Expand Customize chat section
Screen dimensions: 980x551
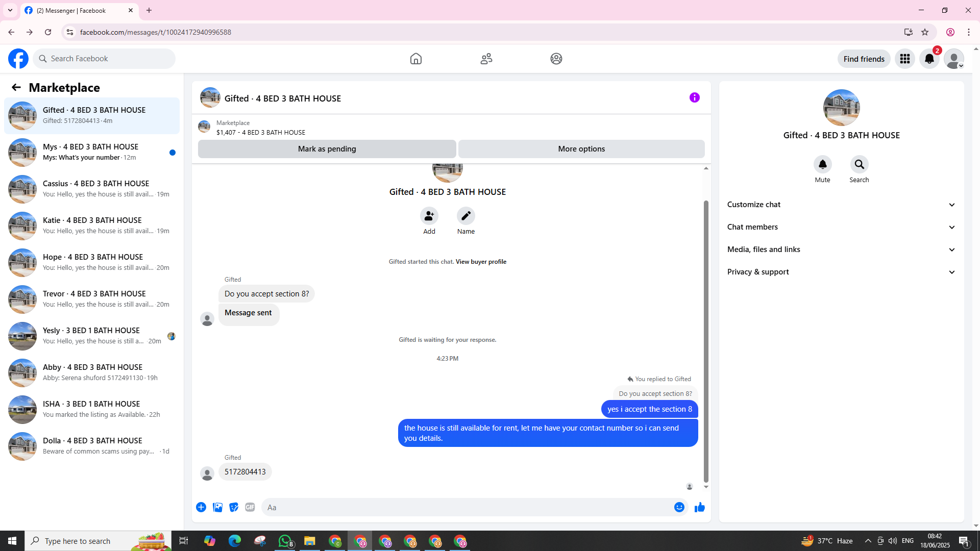(842, 205)
